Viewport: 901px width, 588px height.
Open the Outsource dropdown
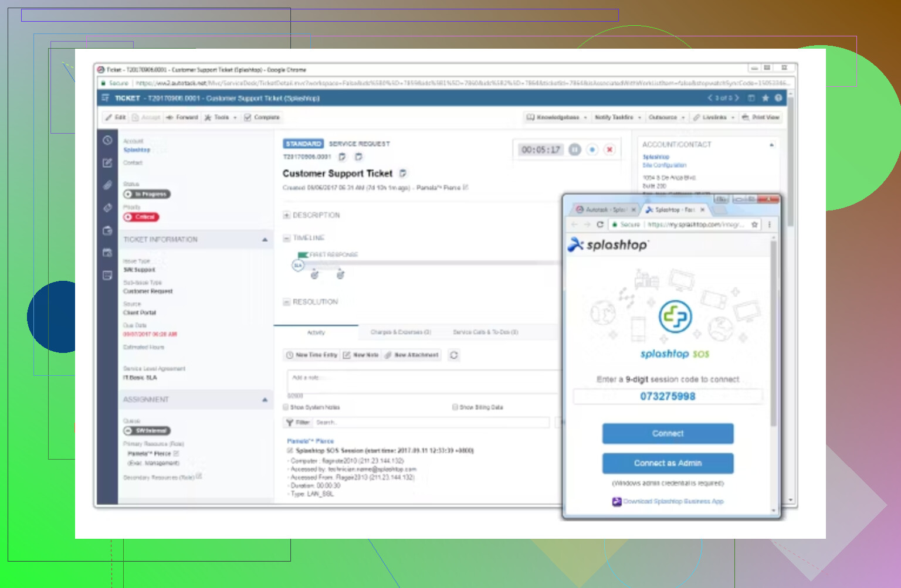pos(667,117)
